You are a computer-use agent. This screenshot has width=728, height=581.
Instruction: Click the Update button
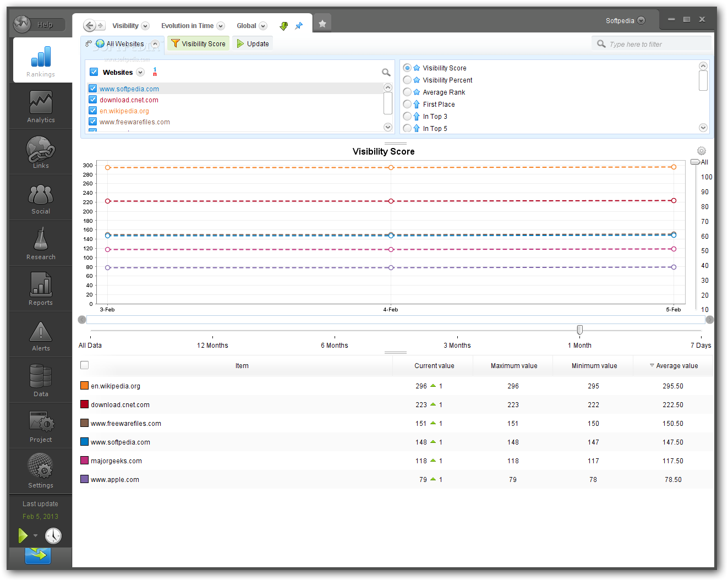(x=253, y=43)
